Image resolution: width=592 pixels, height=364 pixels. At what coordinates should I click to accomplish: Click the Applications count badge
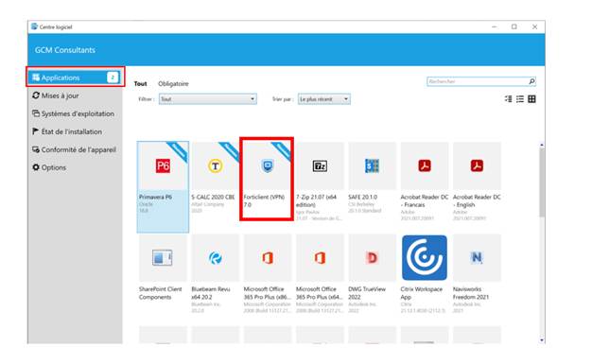113,77
